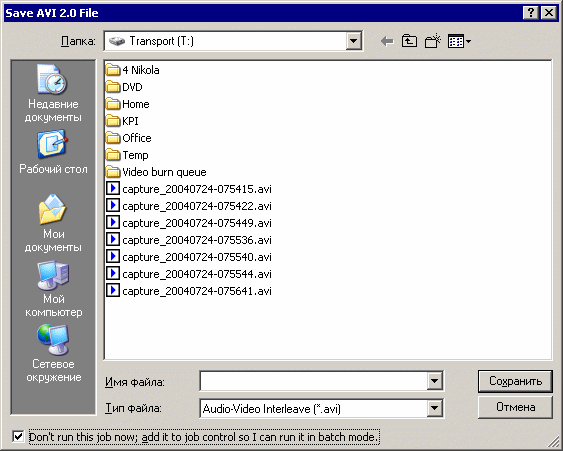Expand the Тип файла dropdown arrow
The height and width of the screenshot is (451, 563).
434,408
